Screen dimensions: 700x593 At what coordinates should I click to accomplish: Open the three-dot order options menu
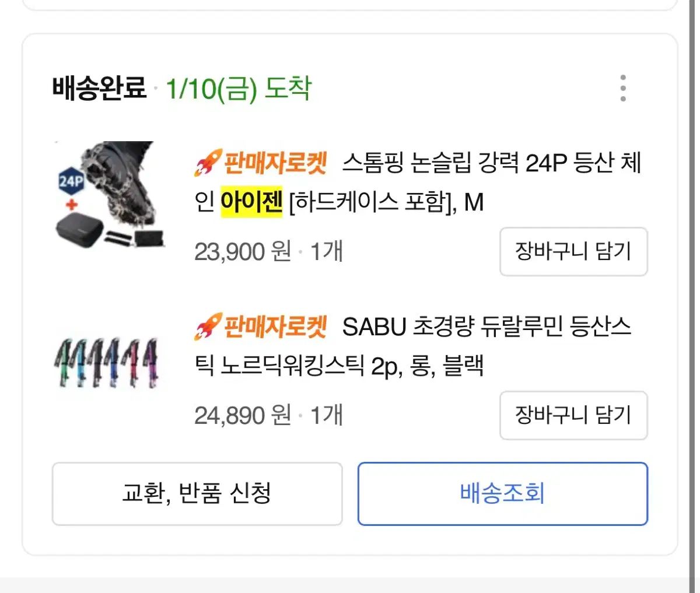tap(623, 89)
